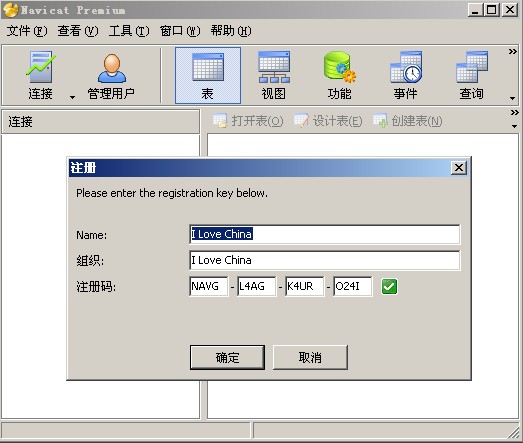Image resolution: width=523 pixels, height=443 pixels.
Task: Open Manage Users (管理用户) toolbar icon
Action: click(x=111, y=76)
